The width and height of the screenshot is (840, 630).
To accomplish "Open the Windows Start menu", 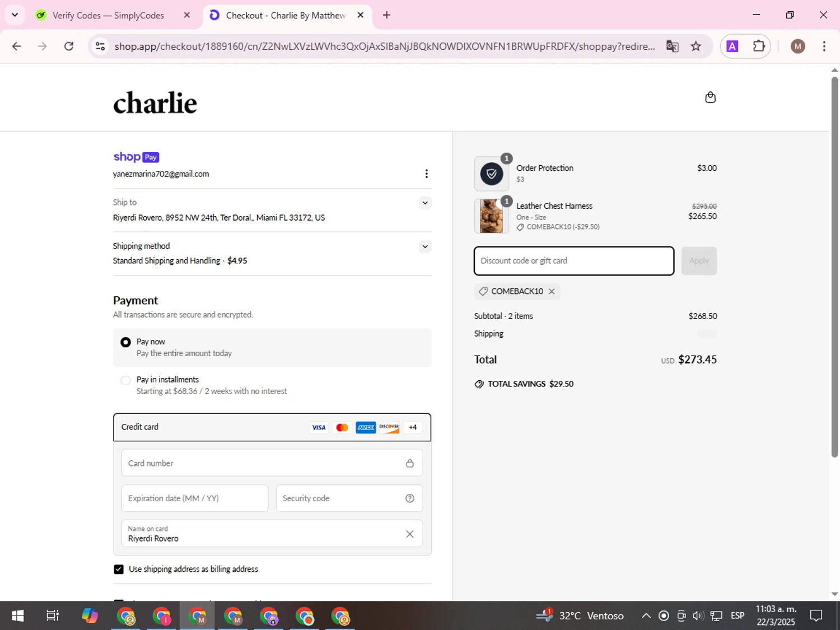I will 17,616.
